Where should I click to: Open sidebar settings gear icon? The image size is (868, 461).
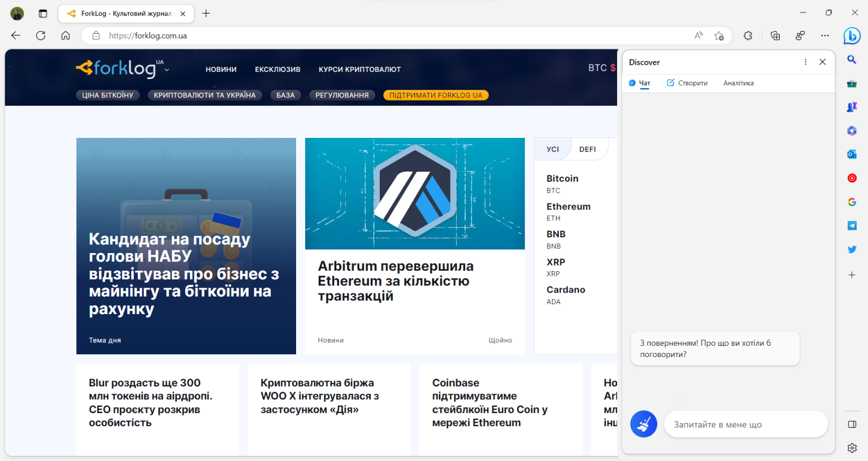pyautogui.click(x=852, y=448)
